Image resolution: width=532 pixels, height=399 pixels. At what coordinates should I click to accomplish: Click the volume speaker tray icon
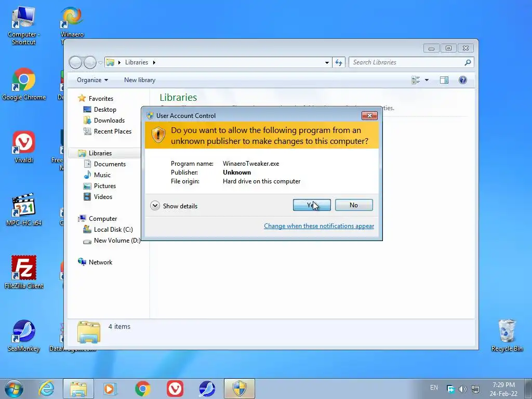463,389
